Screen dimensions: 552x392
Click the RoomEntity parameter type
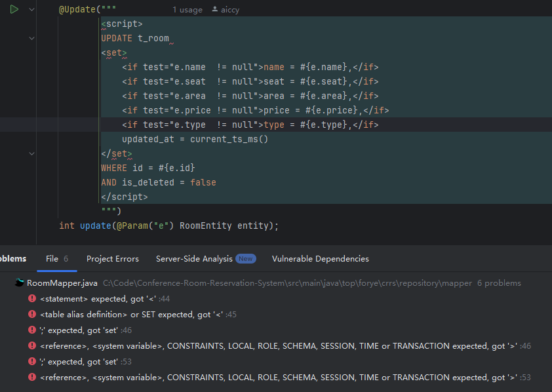tap(206, 225)
